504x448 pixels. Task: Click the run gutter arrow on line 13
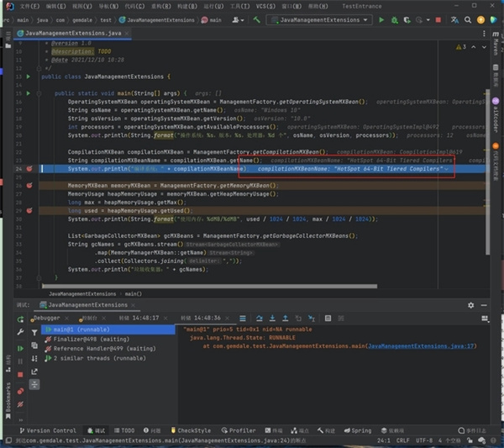(29, 76)
